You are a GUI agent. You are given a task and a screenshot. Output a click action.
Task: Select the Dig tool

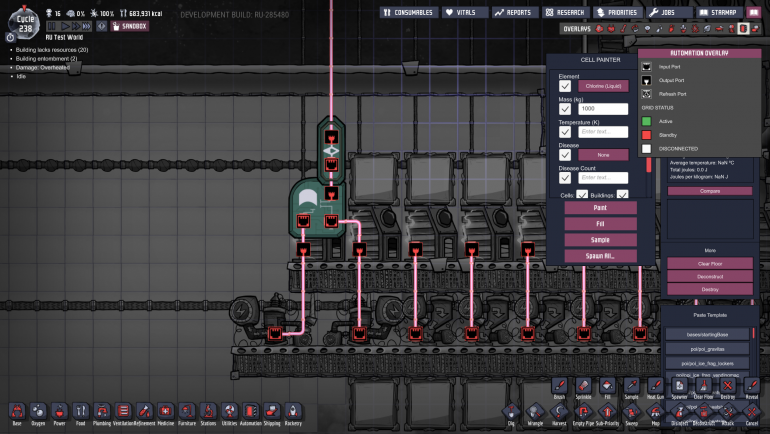pos(511,413)
